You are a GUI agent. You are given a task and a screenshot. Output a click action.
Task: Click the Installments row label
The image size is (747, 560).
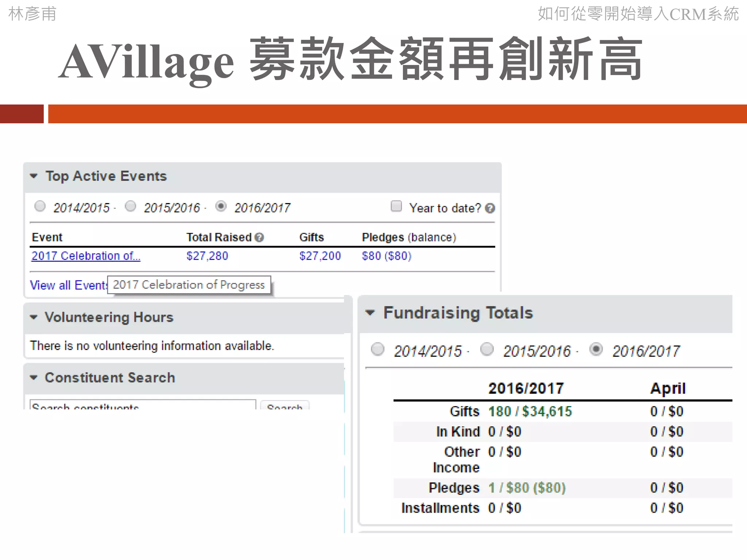(440, 508)
